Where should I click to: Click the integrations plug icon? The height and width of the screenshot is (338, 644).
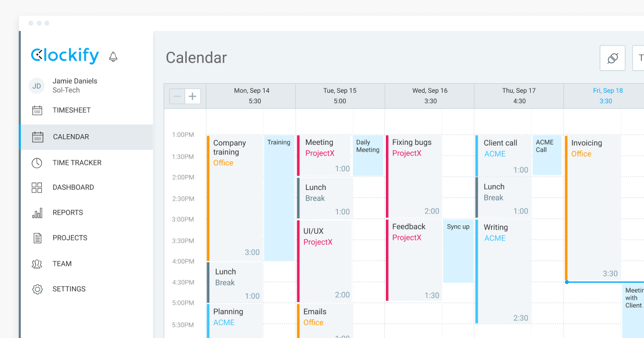[612, 58]
